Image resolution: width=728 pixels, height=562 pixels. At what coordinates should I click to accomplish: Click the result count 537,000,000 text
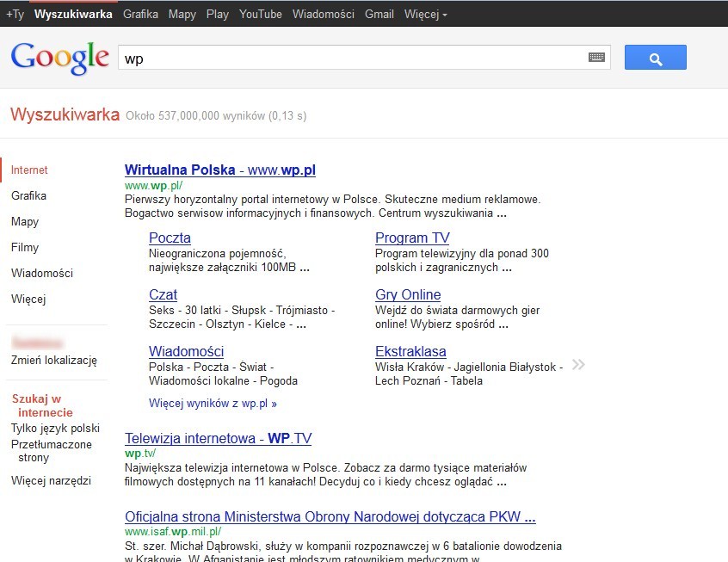pos(216,115)
